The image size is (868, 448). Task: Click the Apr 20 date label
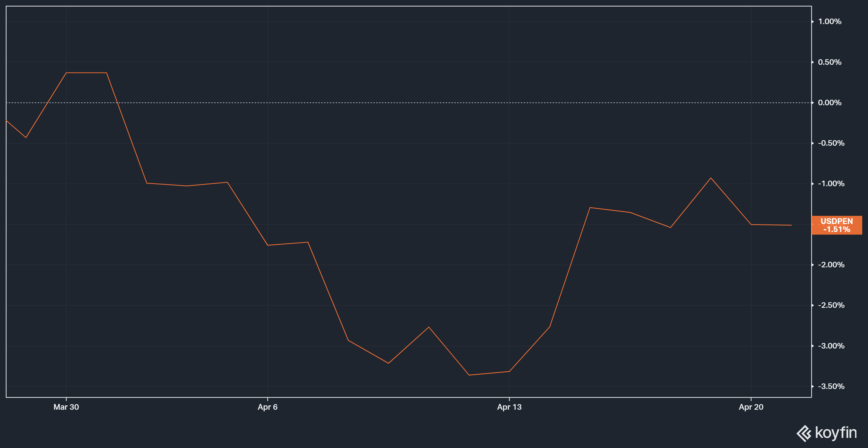click(751, 407)
